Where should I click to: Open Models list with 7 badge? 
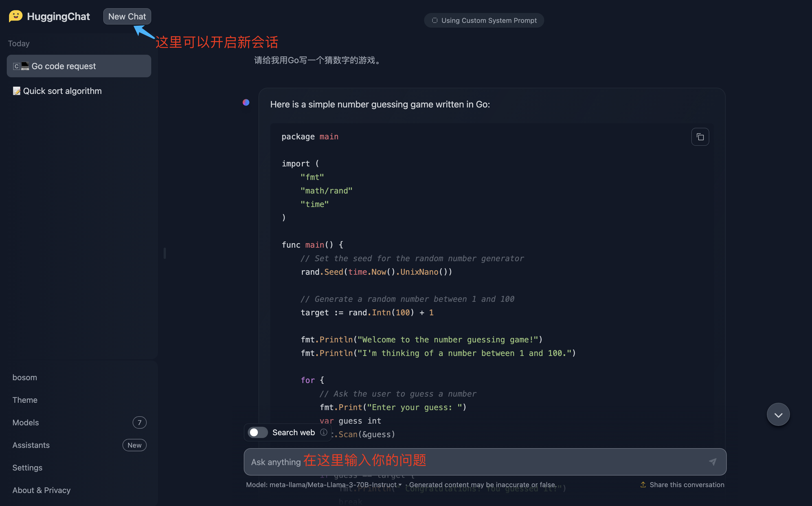26,422
